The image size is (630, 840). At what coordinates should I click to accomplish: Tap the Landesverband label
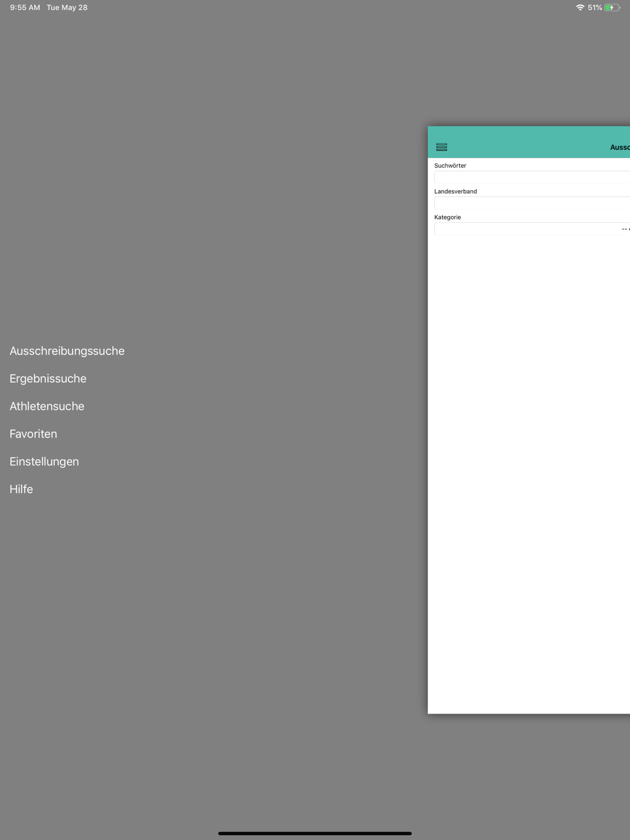point(455,191)
